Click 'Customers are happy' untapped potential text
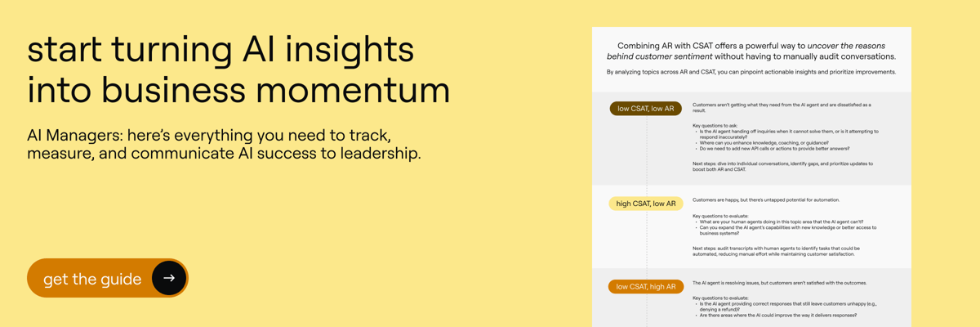The width and height of the screenshot is (980, 327). click(x=766, y=200)
